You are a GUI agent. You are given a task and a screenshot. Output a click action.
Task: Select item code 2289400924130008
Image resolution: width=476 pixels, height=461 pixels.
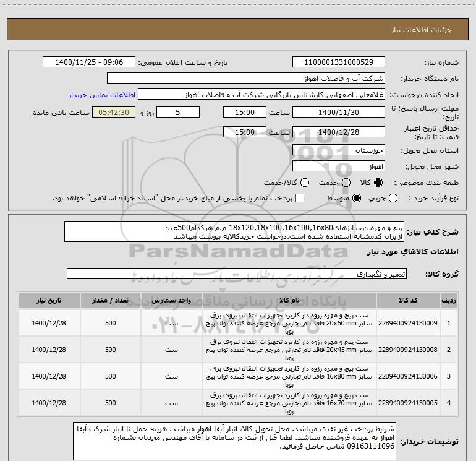[408, 350]
